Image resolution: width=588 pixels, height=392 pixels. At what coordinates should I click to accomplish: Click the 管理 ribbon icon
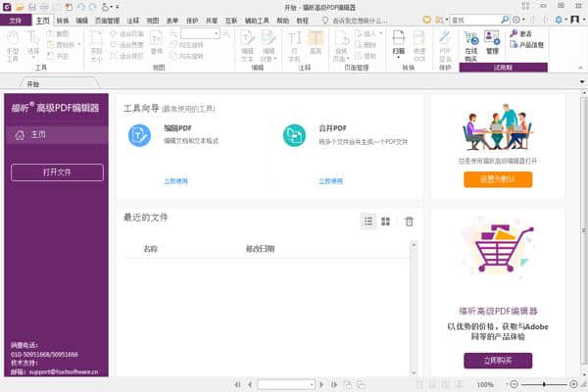[x=492, y=40]
